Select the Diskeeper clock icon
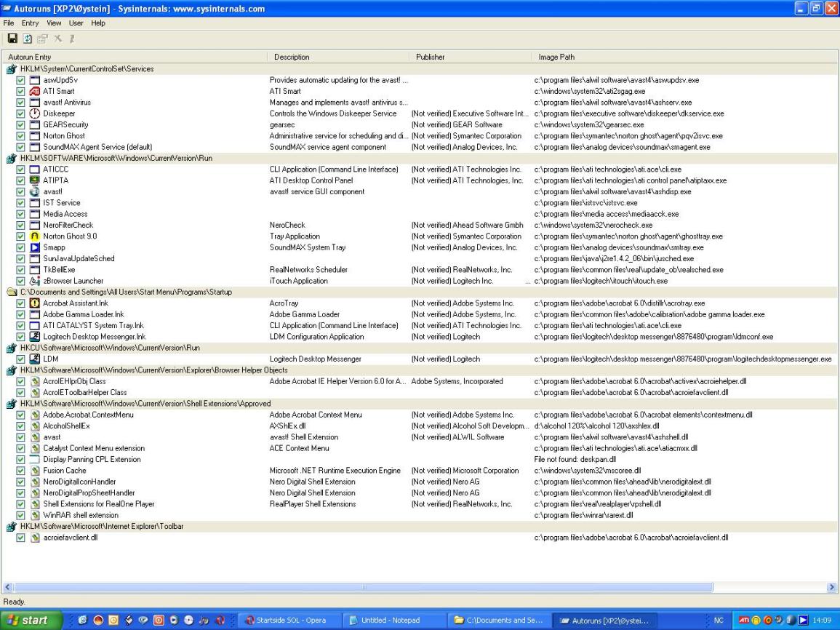840x630 pixels. pyautogui.click(x=35, y=113)
